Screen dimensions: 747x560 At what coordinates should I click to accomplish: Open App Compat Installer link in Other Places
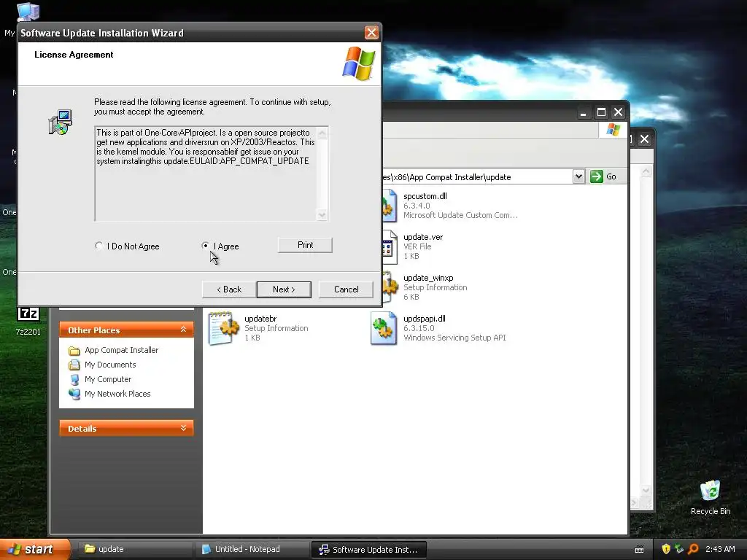[x=122, y=350]
